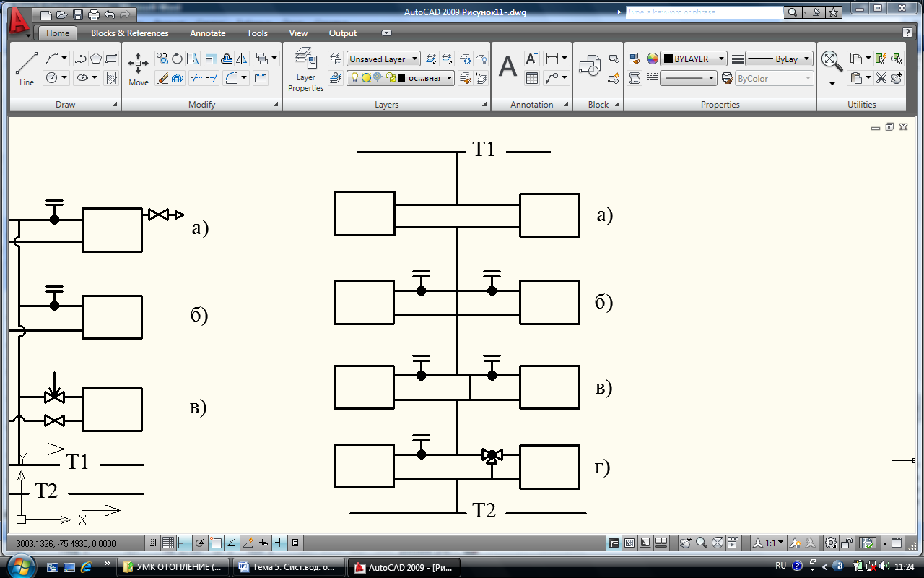The height and width of the screenshot is (578, 924).
Task: Open the View ribbon tab
Action: pyautogui.click(x=298, y=33)
